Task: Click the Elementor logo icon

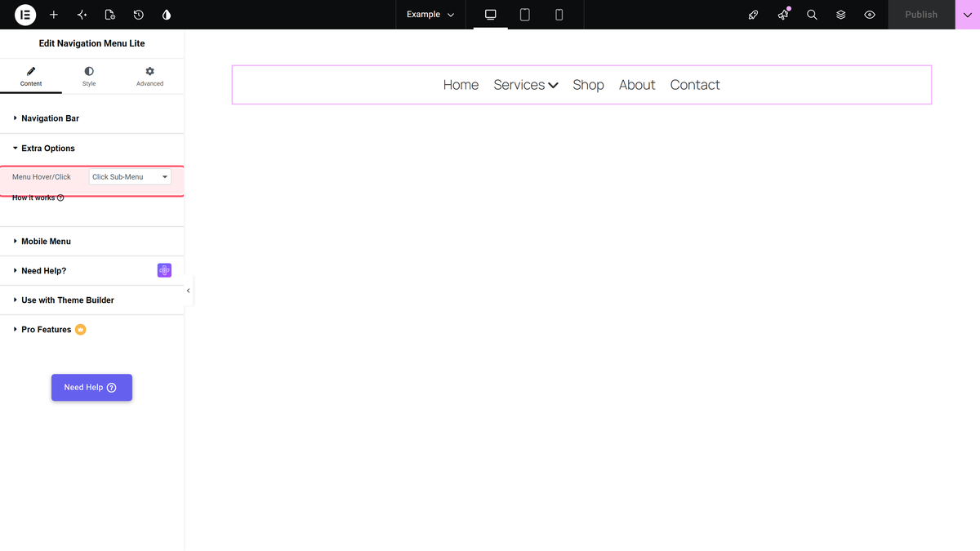Action: pyautogui.click(x=25, y=15)
